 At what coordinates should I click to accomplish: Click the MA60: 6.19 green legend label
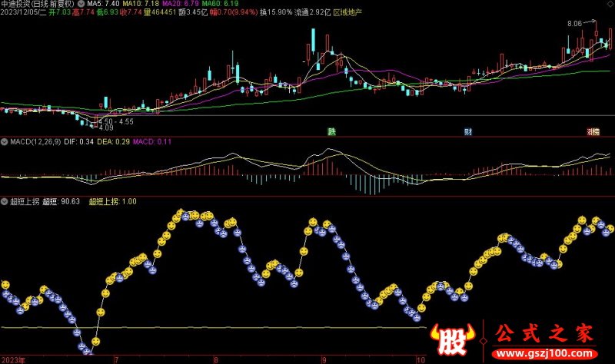[x=215, y=5]
